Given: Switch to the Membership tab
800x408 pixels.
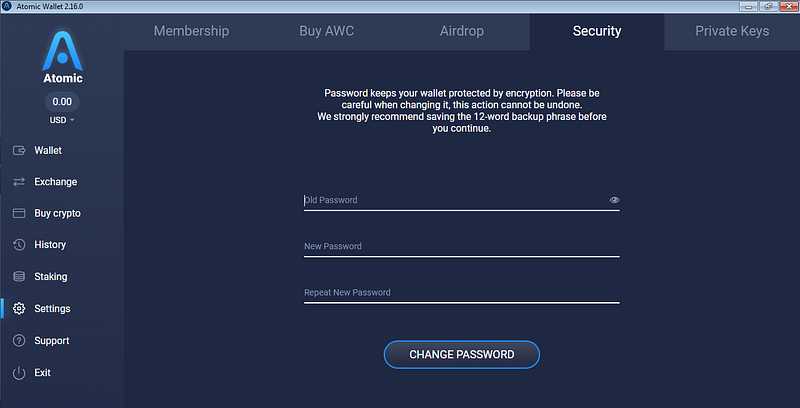Looking at the screenshot, I should 191,31.
